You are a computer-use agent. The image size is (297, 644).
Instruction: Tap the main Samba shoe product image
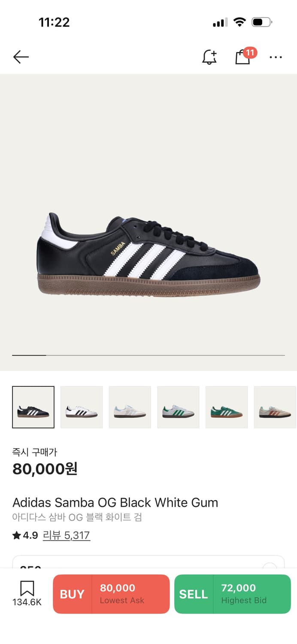(x=148, y=255)
